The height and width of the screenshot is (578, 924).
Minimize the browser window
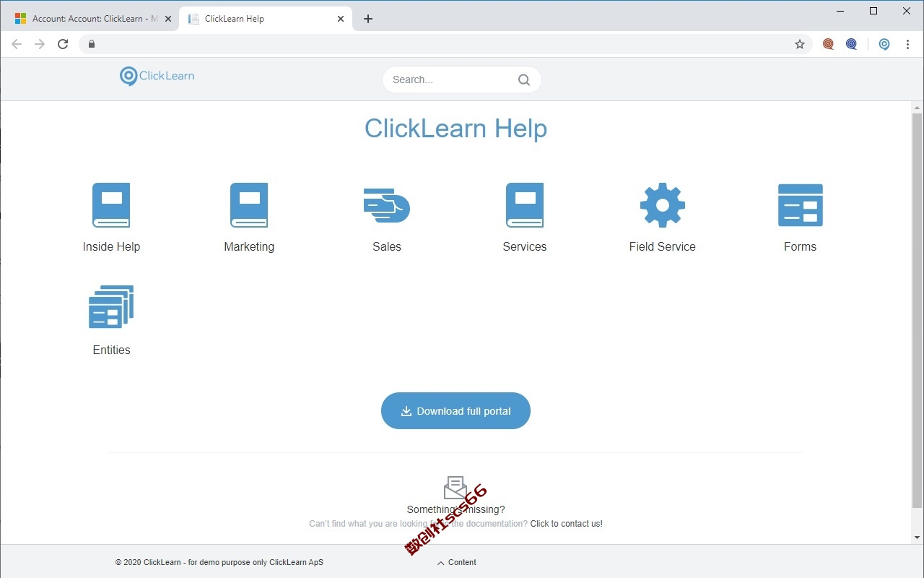click(x=841, y=11)
